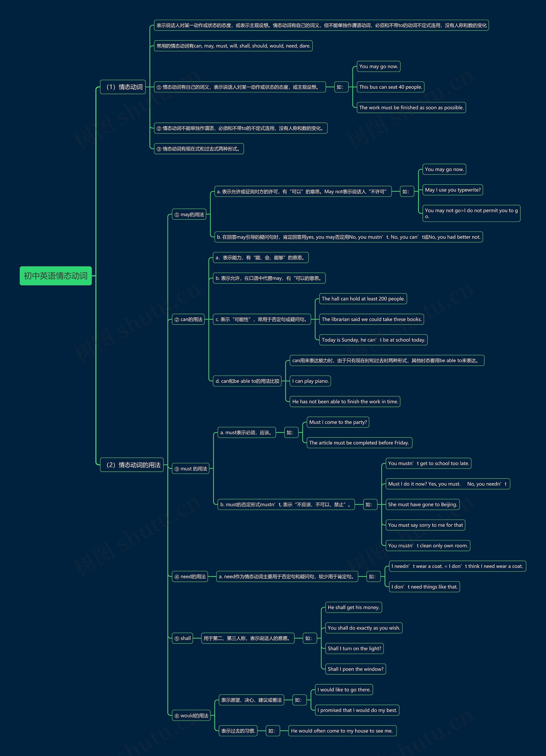Click the 如: node beside 表示过去的习惯

(x=273, y=731)
